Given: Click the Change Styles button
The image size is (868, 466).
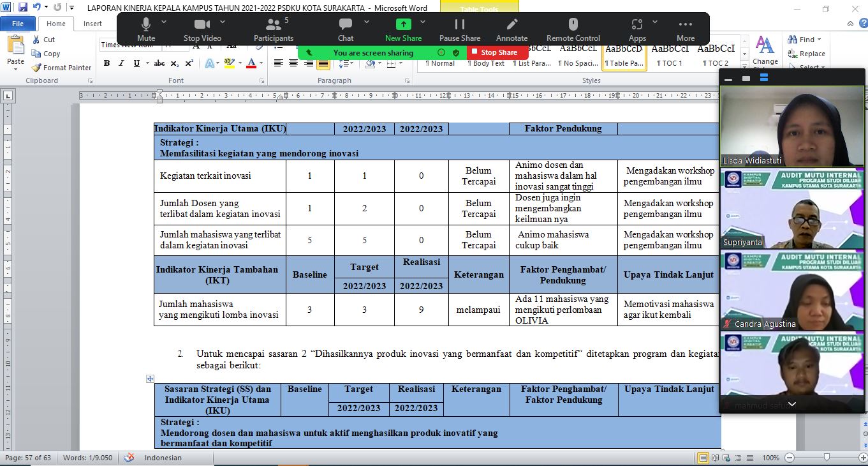Looking at the screenshot, I should tap(765, 52).
